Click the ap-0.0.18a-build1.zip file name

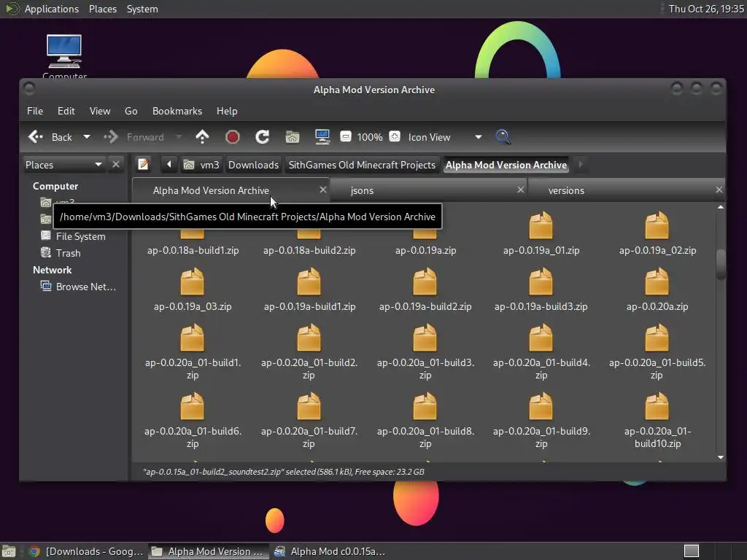tap(193, 251)
